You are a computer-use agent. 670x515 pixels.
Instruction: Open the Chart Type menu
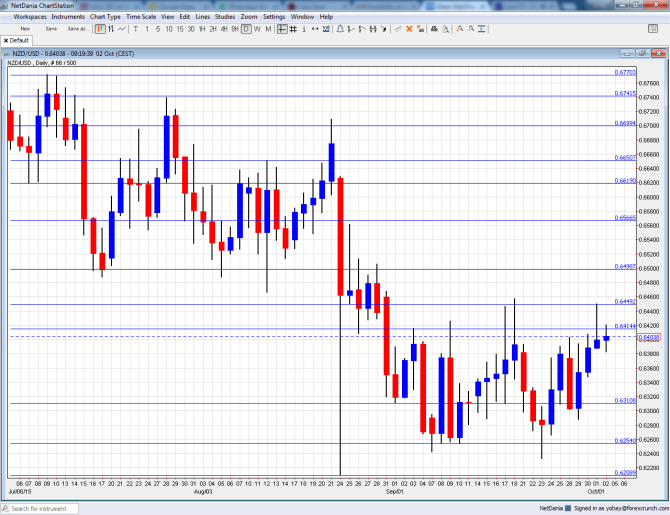click(105, 17)
